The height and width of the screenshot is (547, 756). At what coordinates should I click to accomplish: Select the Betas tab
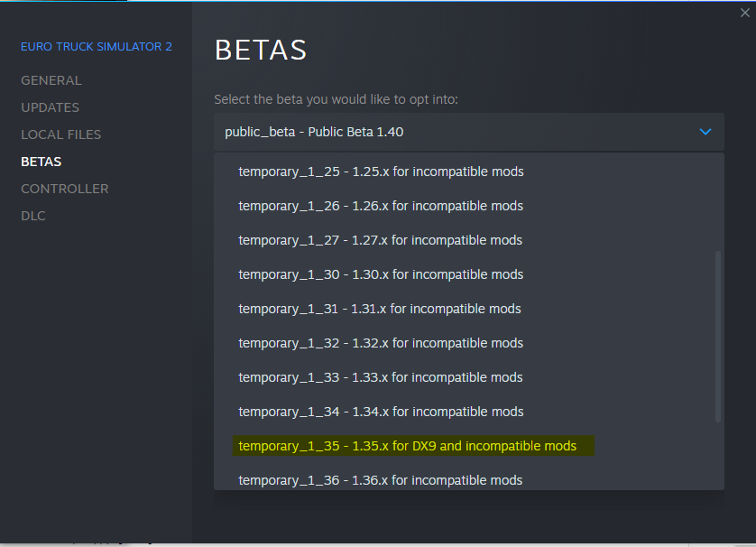point(41,162)
